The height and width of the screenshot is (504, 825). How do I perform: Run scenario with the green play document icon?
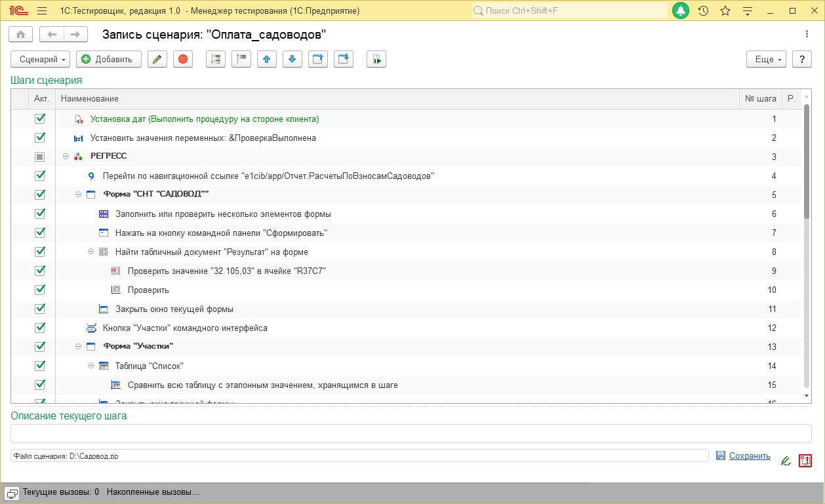(x=376, y=59)
